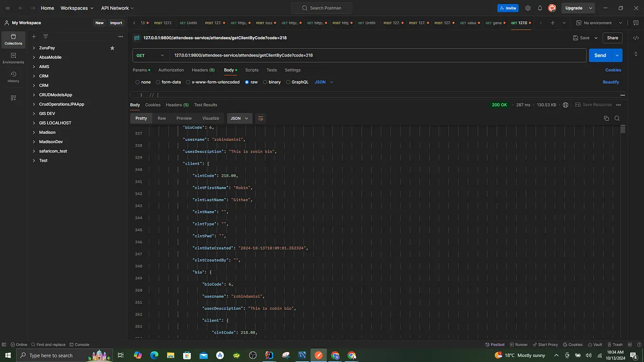Open the Collections sidebar panel
Screen dimensions: 644x362
pyautogui.click(x=13, y=39)
